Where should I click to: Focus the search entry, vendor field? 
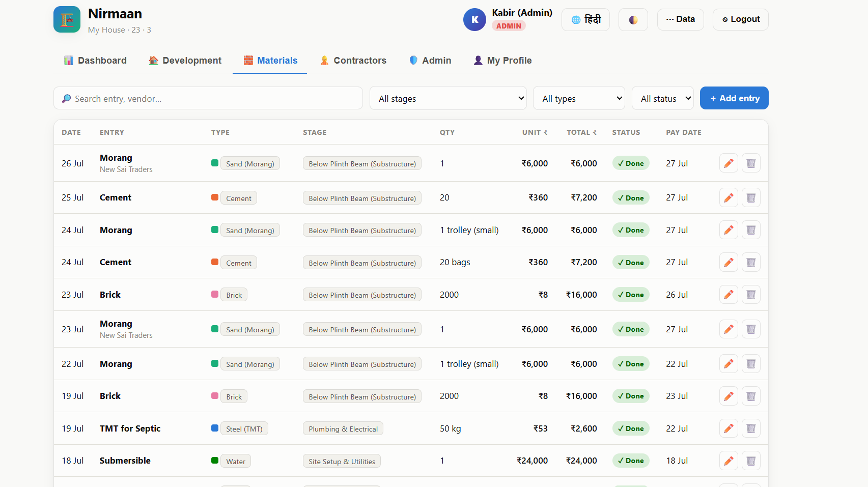[208, 98]
